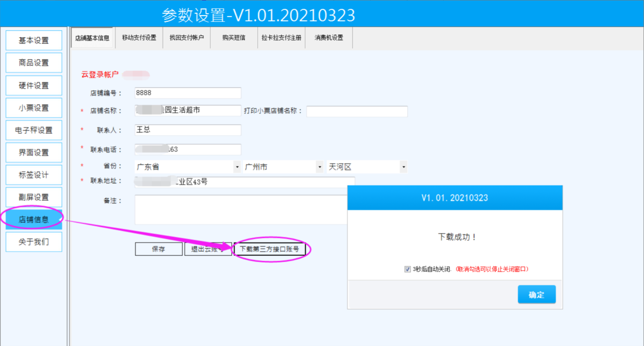644x346 pixels.
Task: Switch to 移动支付设置 tab
Action: [x=139, y=38]
